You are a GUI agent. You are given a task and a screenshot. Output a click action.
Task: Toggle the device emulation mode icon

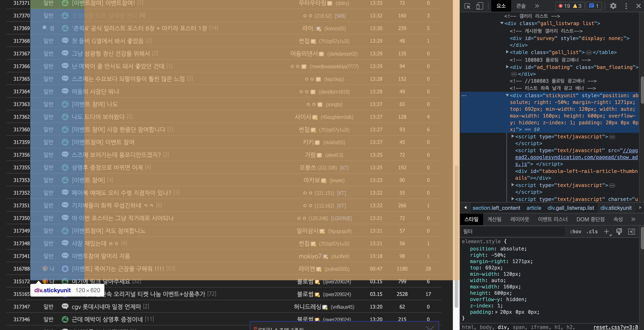pos(479,6)
